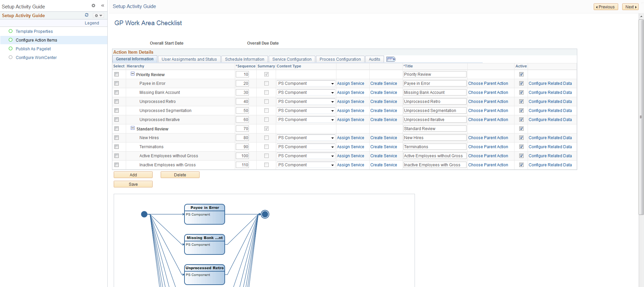Image resolution: width=644 pixels, height=287 pixels.
Task: Open the gear dropdown menu next to the refresh icon
Action: [x=98, y=15]
